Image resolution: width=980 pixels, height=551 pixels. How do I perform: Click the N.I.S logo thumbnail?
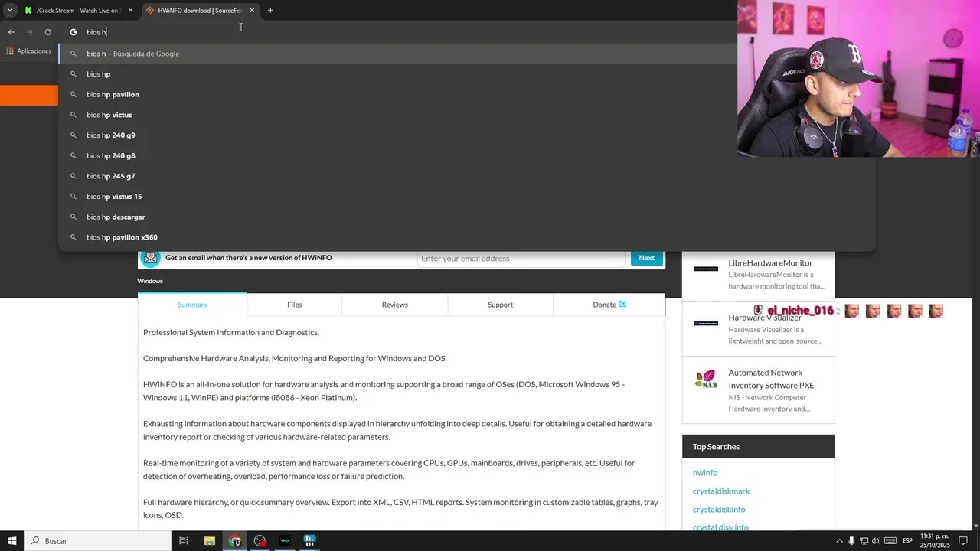pyautogui.click(x=706, y=379)
